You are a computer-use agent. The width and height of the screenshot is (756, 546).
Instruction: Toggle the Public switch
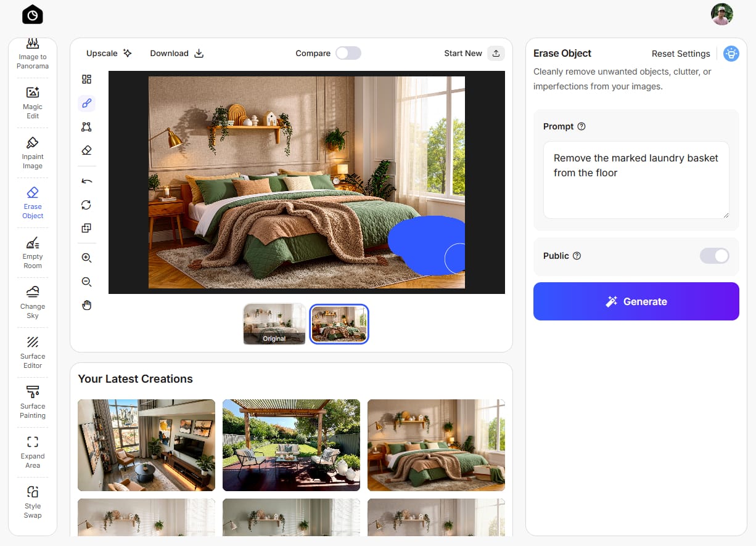click(x=715, y=256)
